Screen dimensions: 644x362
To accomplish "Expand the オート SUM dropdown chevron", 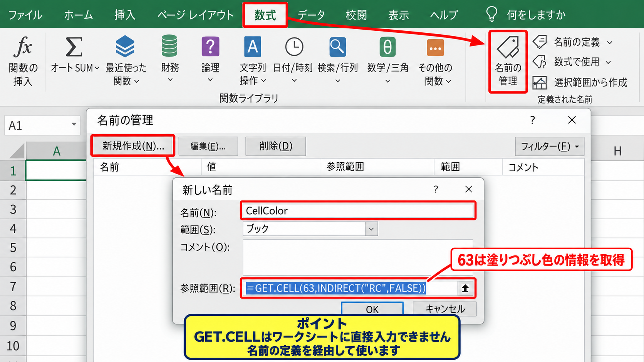I will tap(97, 68).
